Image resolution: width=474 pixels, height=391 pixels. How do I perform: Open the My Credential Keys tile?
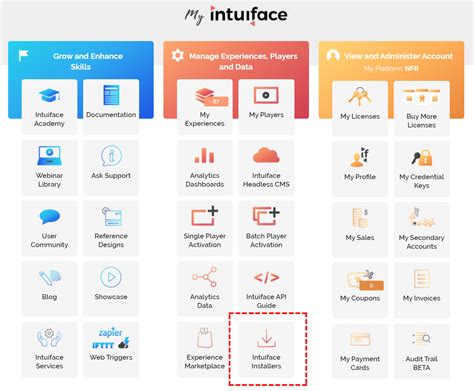click(x=422, y=169)
